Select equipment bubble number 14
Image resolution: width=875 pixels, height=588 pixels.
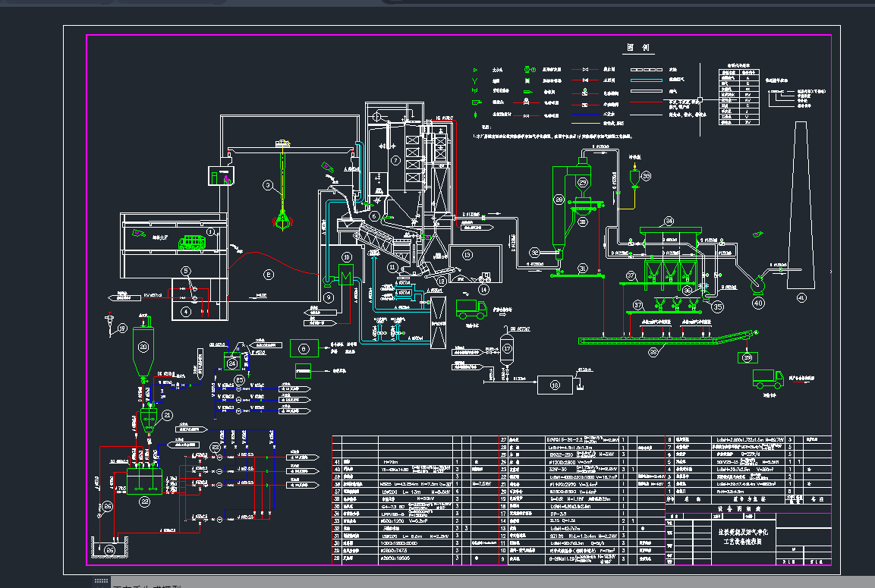(484, 290)
